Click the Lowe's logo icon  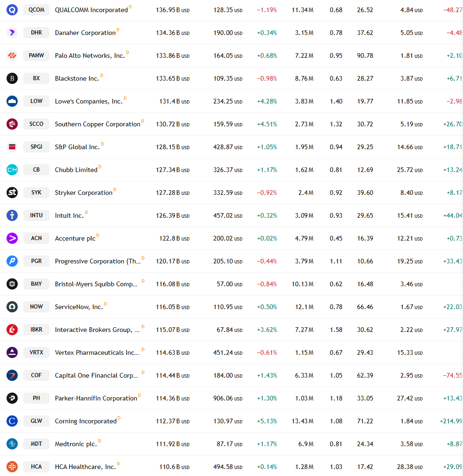(x=12, y=101)
